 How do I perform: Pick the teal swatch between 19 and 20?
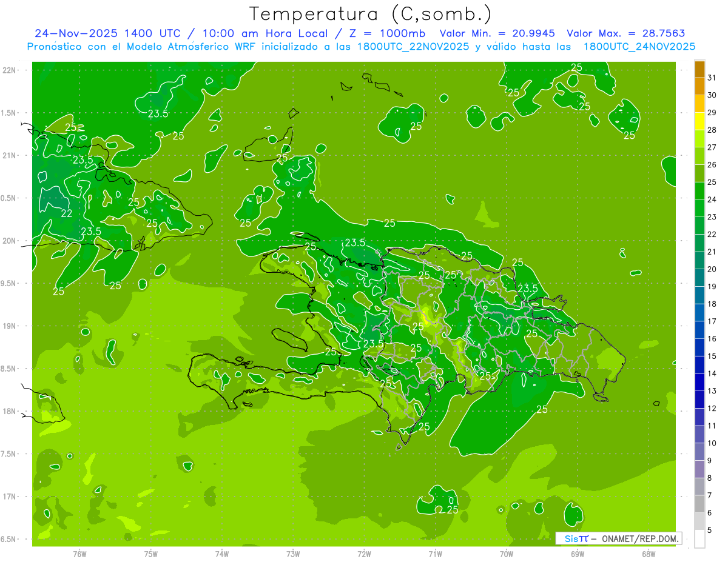click(699, 278)
